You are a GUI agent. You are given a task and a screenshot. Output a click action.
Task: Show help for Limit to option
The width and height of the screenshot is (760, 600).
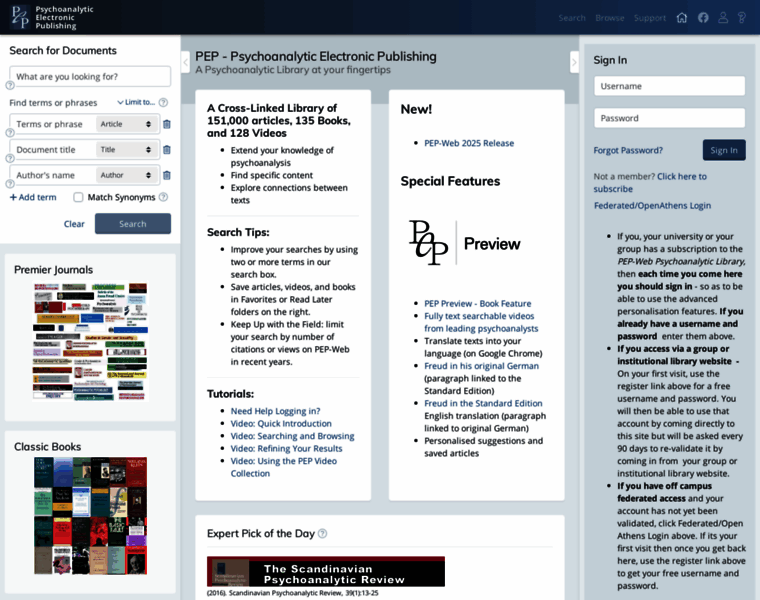(x=163, y=102)
